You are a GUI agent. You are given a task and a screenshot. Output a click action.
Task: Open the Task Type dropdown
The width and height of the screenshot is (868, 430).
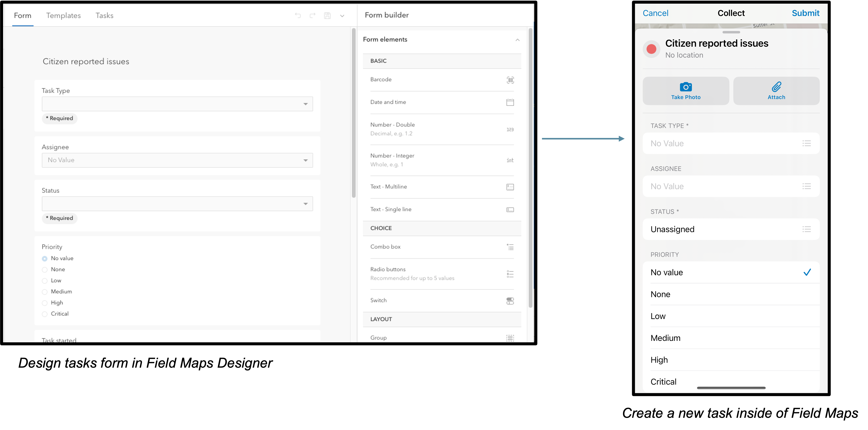177,104
